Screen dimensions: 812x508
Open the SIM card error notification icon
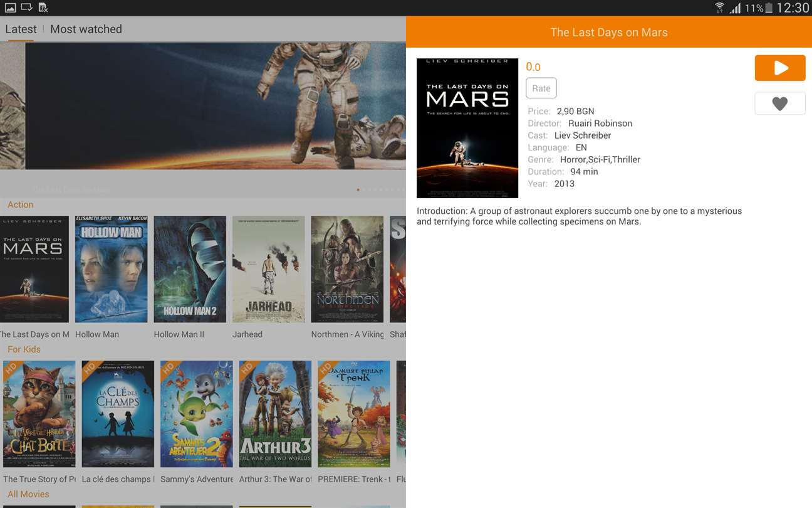click(43, 8)
